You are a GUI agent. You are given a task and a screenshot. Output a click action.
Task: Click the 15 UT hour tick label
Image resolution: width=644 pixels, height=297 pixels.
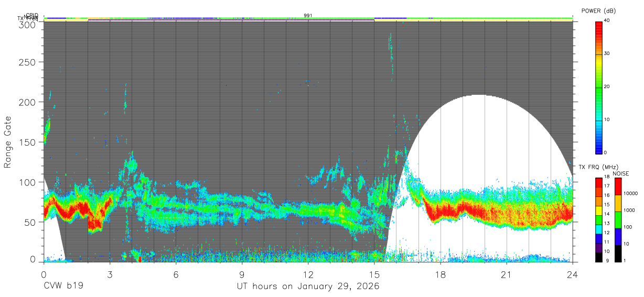[374, 274]
